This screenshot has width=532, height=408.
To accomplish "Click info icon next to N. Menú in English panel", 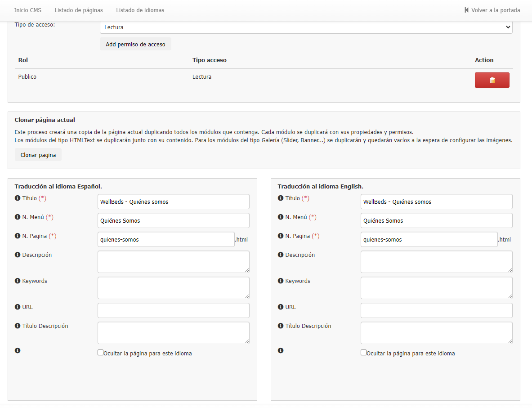I will [x=281, y=217].
